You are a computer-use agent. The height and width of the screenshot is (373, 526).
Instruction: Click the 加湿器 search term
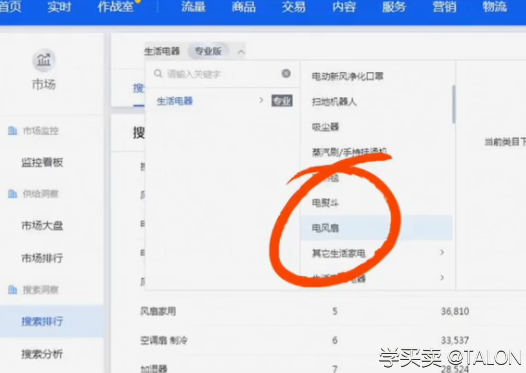[x=154, y=369]
